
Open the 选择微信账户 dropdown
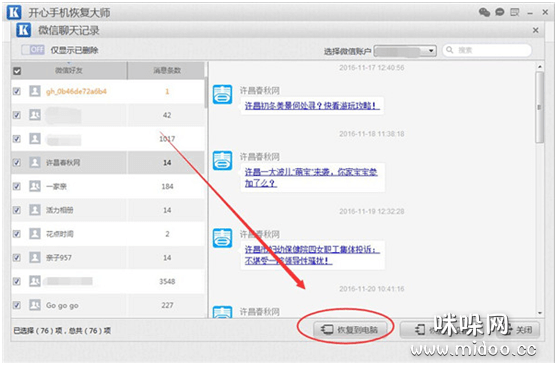pos(405,51)
